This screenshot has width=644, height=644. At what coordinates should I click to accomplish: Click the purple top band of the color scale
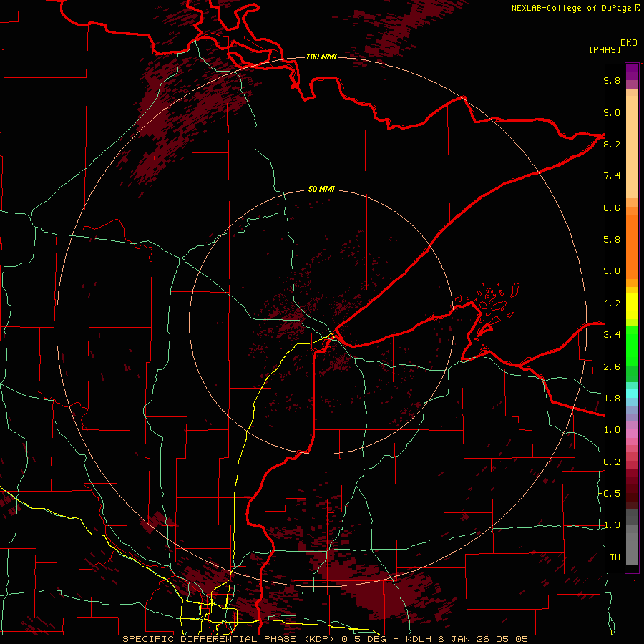click(x=632, y=72)
